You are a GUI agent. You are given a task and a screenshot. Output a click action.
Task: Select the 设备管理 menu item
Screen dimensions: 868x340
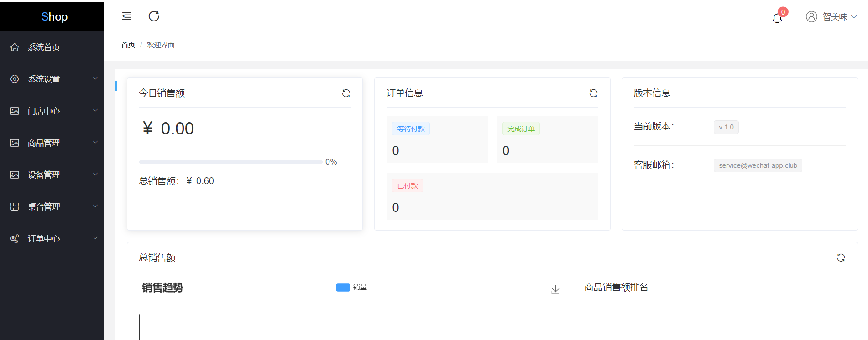click(52, 175)
